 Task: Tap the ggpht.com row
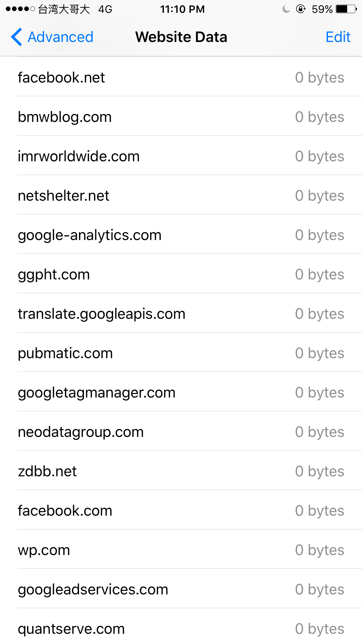181,274
